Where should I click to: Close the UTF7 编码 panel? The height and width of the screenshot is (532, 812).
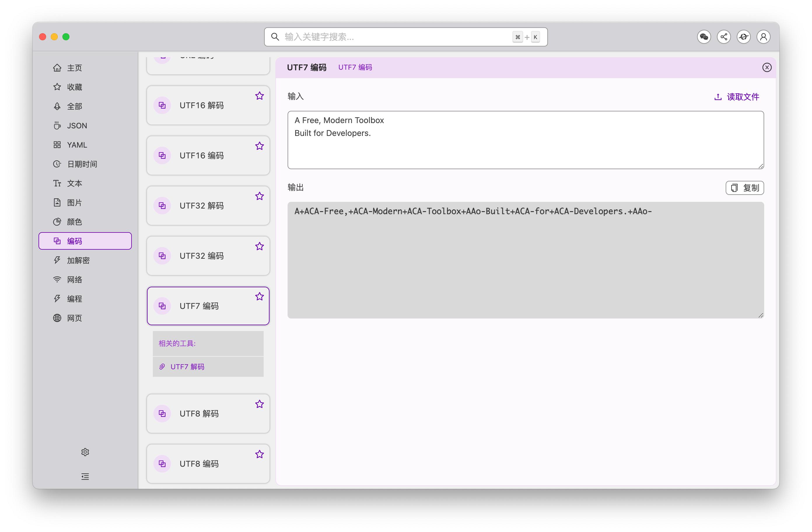point(766,68)
